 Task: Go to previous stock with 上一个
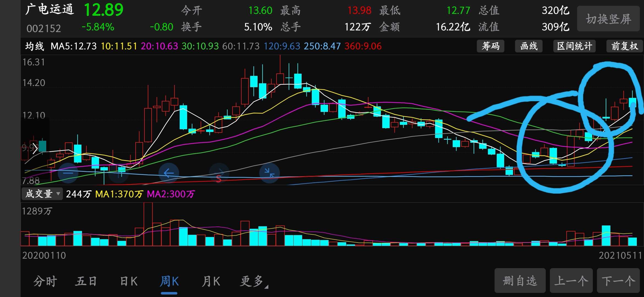[x=571, y=281]
